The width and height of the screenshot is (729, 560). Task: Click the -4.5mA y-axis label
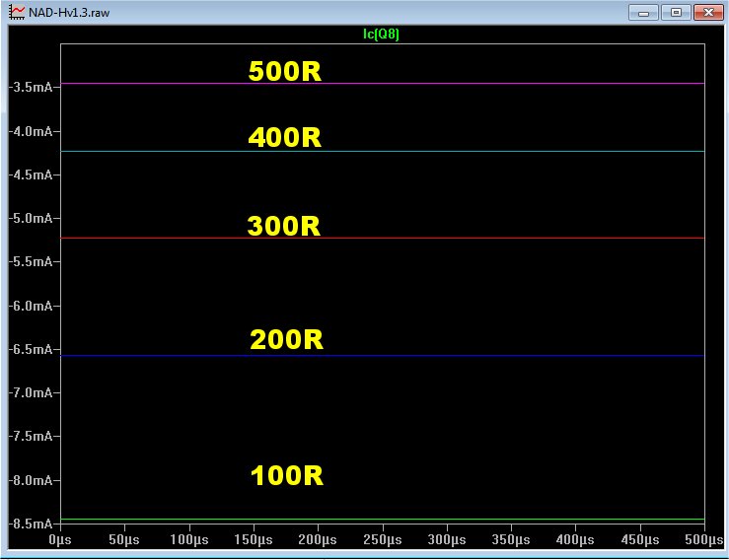coord(31,175)
